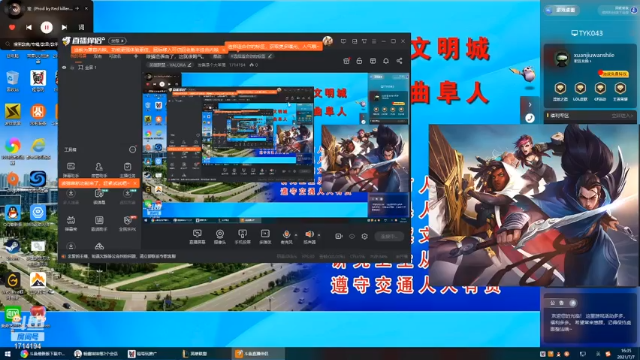
Task: Add a new scene with plus icon
Action: tap(136, 56)
